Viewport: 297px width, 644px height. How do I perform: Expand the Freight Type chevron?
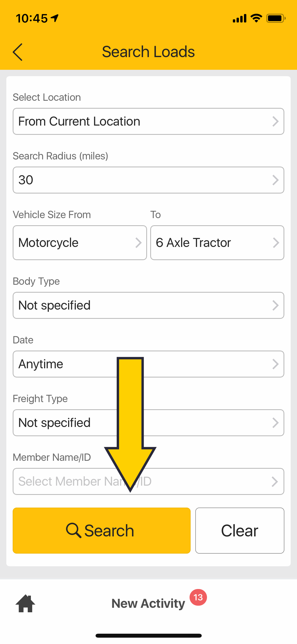[x=275, y=423]
